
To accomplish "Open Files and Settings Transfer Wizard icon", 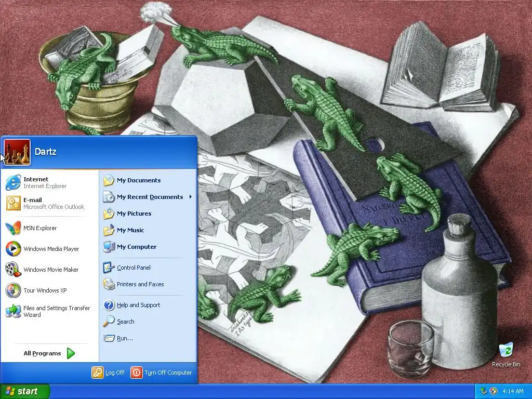I will (x=13, y=311).
